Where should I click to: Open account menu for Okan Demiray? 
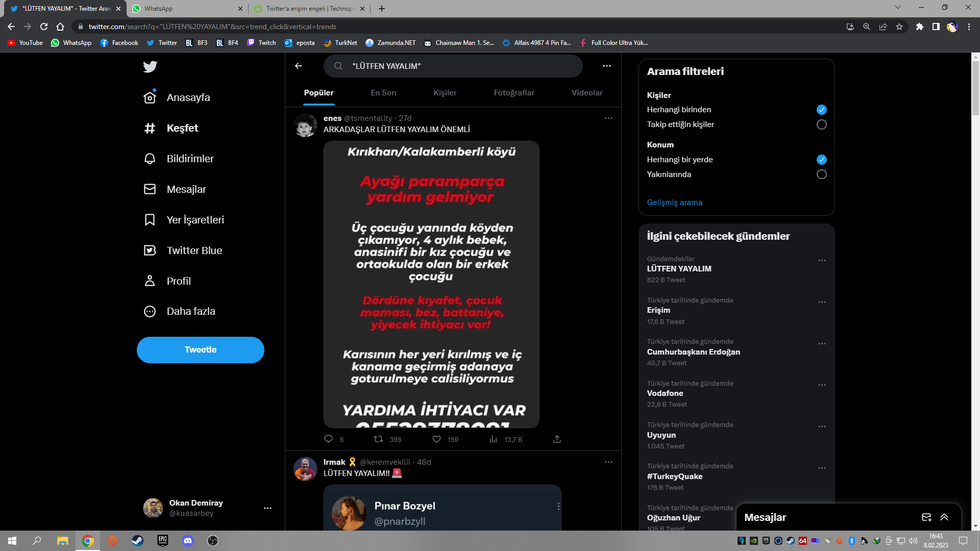[267, 508]
